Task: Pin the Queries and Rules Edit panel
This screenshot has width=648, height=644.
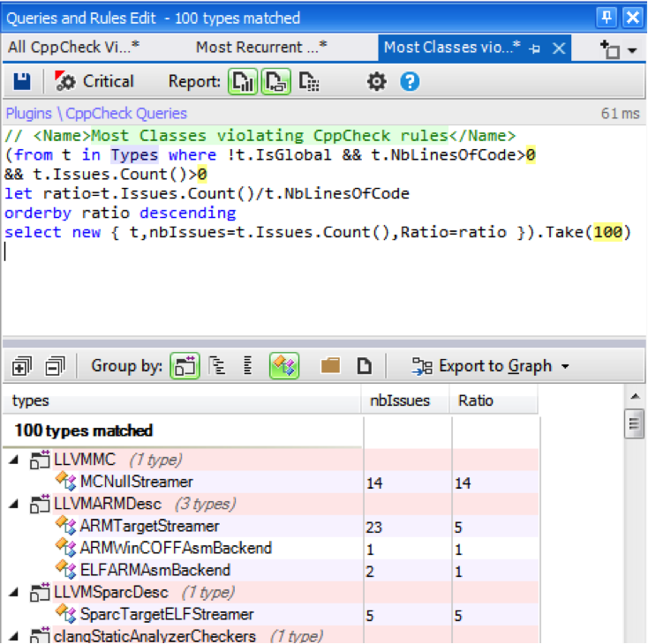Action: click(607, 18)
